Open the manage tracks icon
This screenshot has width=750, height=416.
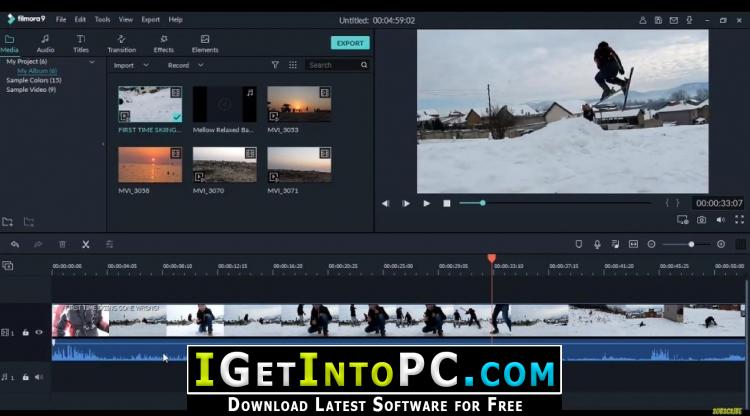(7, 265)
